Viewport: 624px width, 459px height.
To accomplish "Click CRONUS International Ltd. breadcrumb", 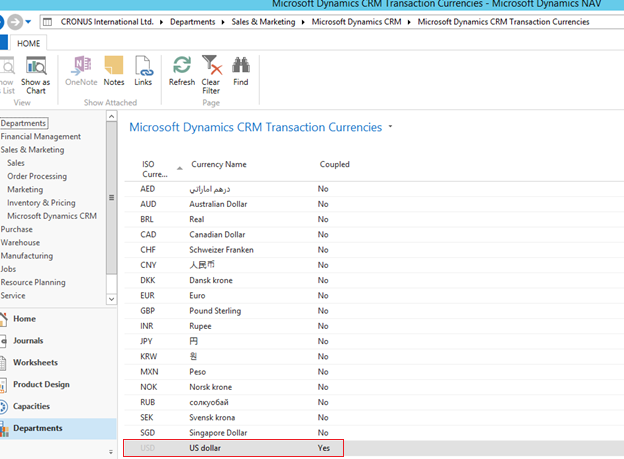I will pos(107,22).
